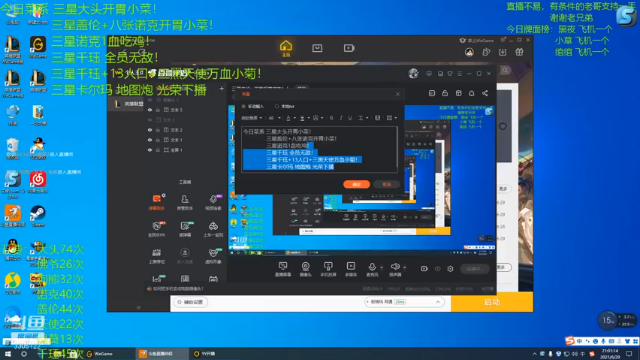Viewport: 640px width, 360px height.
Task: Click the speaker icon in bottom toolbar
Action: pyautogui.click(x=395, y=267)
